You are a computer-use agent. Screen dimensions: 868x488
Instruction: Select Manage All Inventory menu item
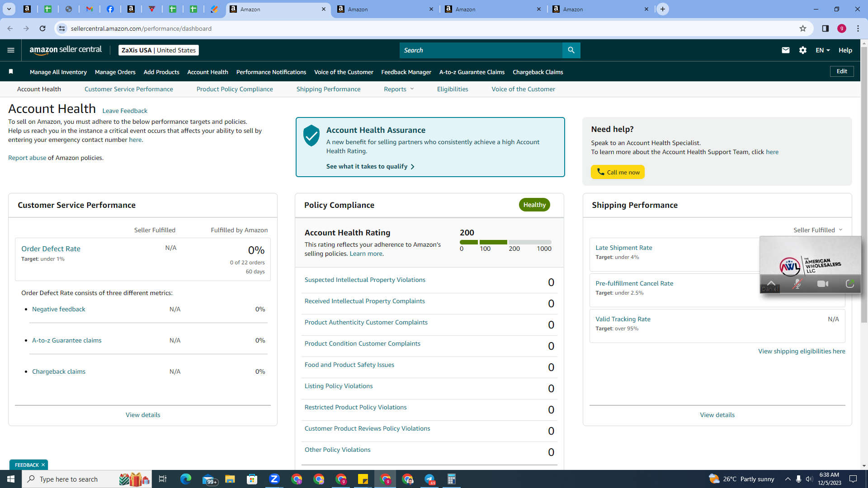pyautogui.click(x=58, y=72)
